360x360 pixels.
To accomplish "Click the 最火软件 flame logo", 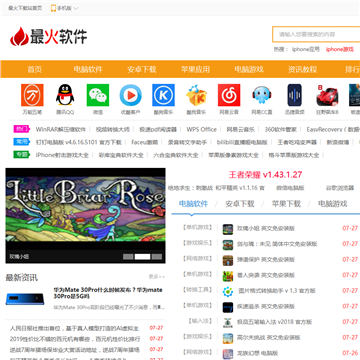I will click(49, 36).
